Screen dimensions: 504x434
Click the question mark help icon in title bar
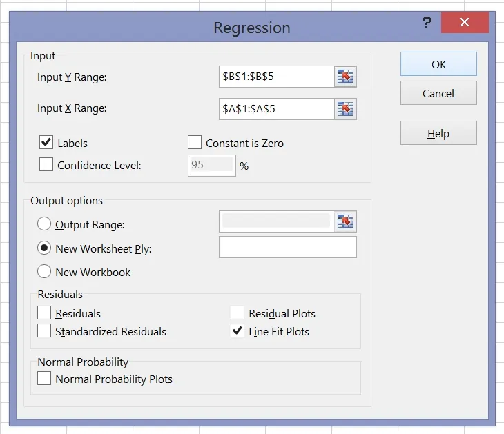pyautogui.click(x=427, y=24)
